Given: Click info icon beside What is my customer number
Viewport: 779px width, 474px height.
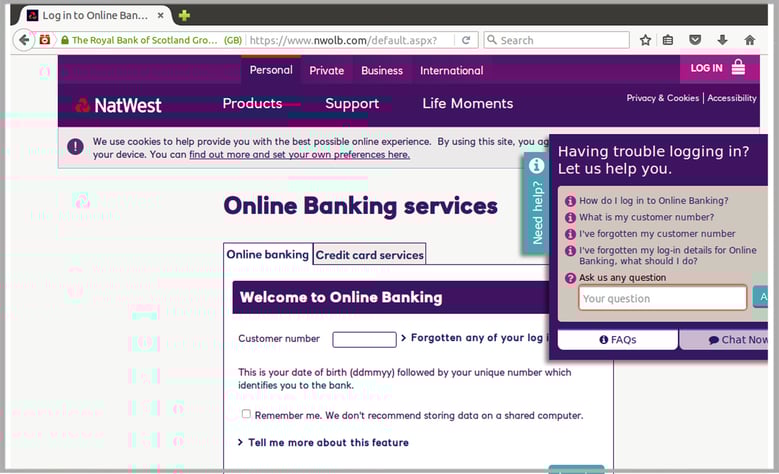Looking at the screenshot, I should (x=570, y=218).
